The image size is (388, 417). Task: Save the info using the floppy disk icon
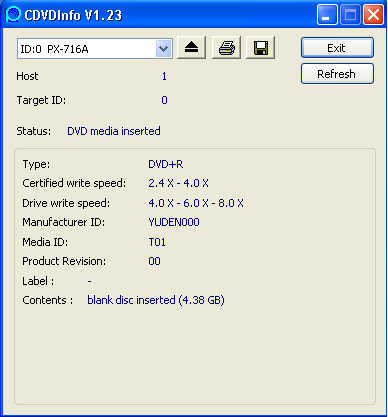(x=260, y=48)
